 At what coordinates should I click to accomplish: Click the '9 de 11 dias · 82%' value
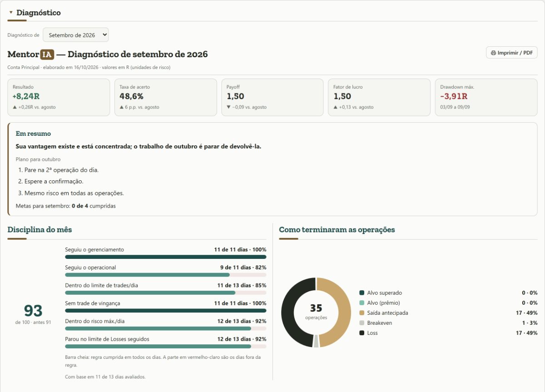pyautogui.click(x=243, y=268)
